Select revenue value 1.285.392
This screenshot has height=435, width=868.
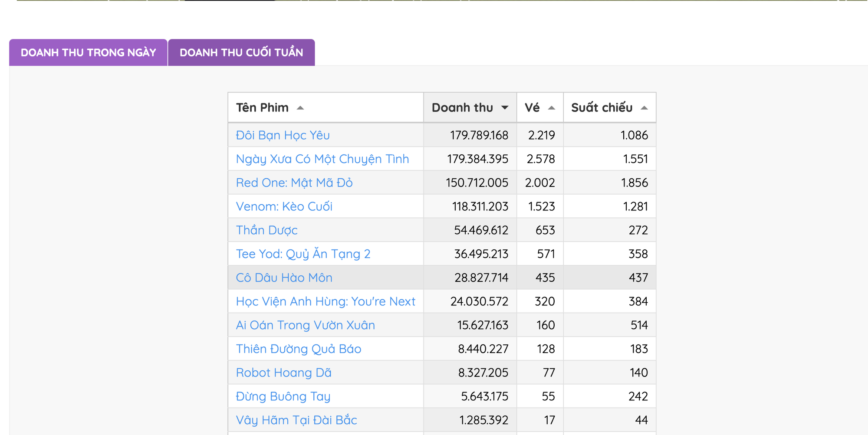(x=484, y=420)
